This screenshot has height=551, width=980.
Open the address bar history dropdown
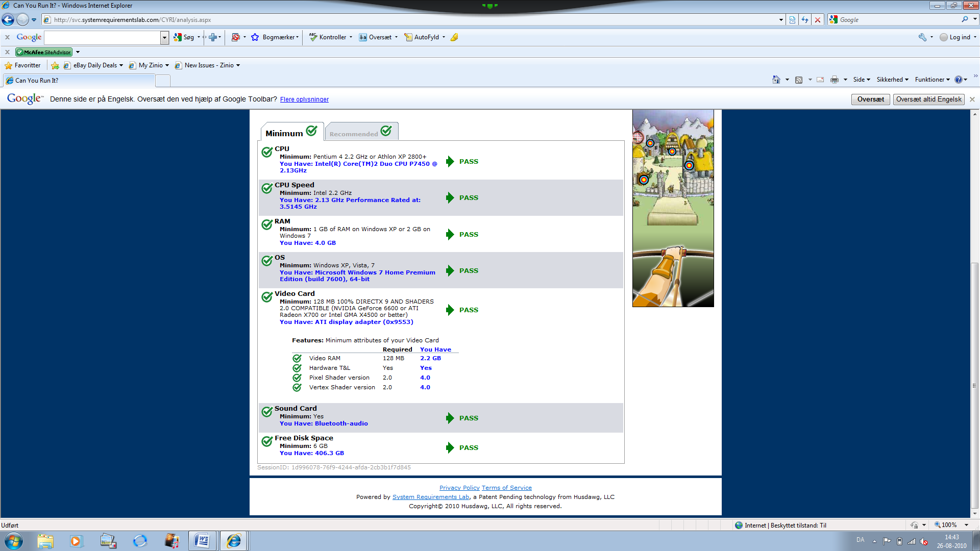click(781, 20)
